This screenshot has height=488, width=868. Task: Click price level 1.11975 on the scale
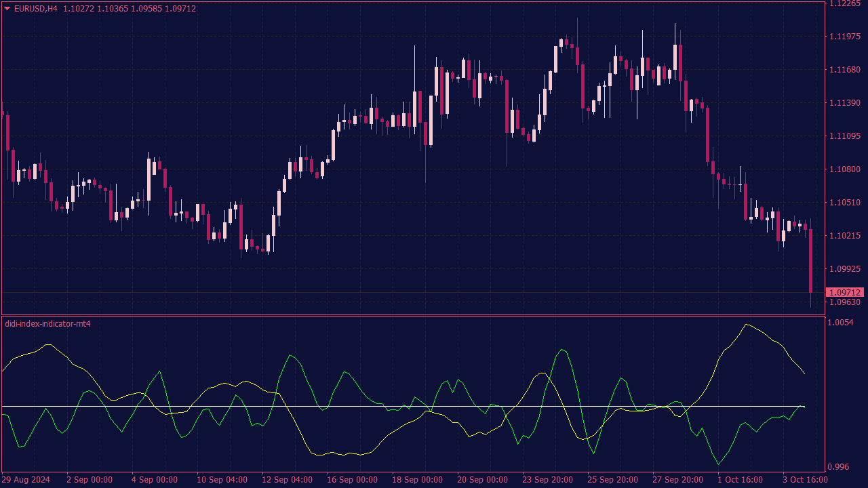[x=846, y=37]
